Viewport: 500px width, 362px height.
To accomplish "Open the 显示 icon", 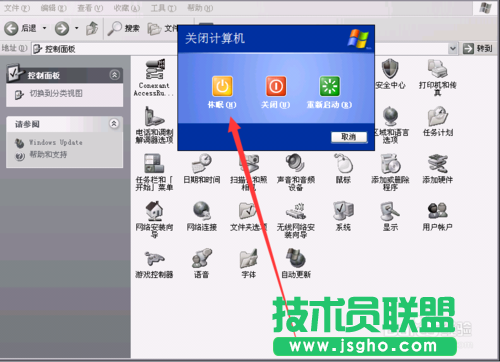I will 390,216.
